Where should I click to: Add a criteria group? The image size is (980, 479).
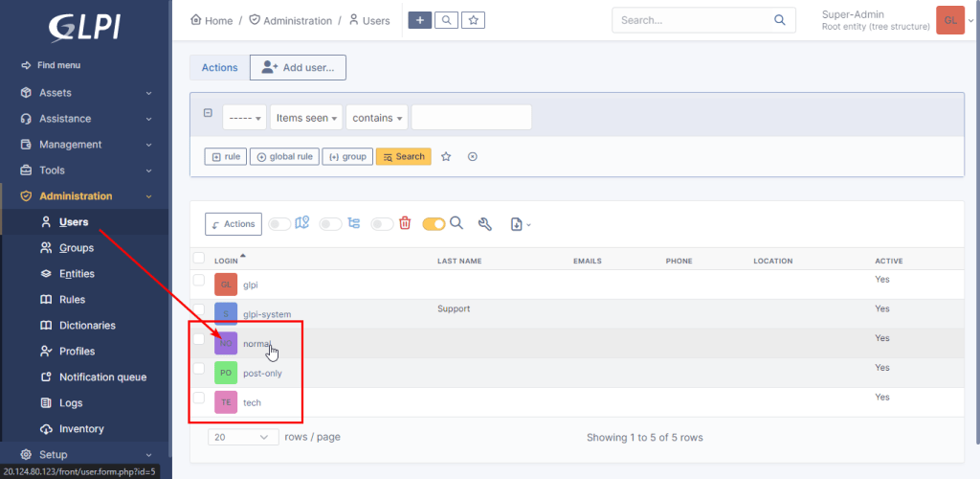coord(348,156)
